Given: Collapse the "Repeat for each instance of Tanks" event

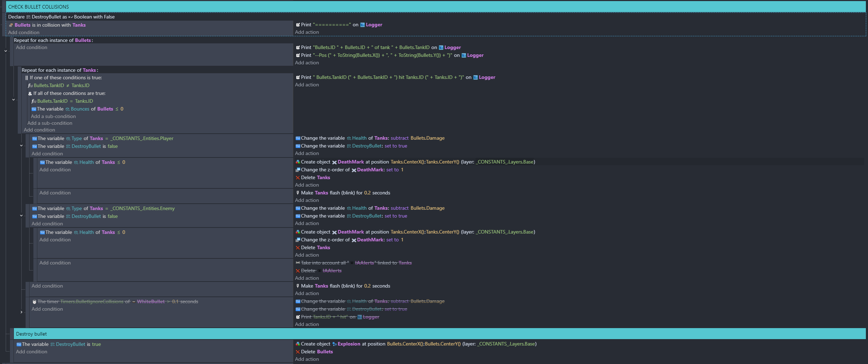Looking at the screenshot, I should click(14, 100).
